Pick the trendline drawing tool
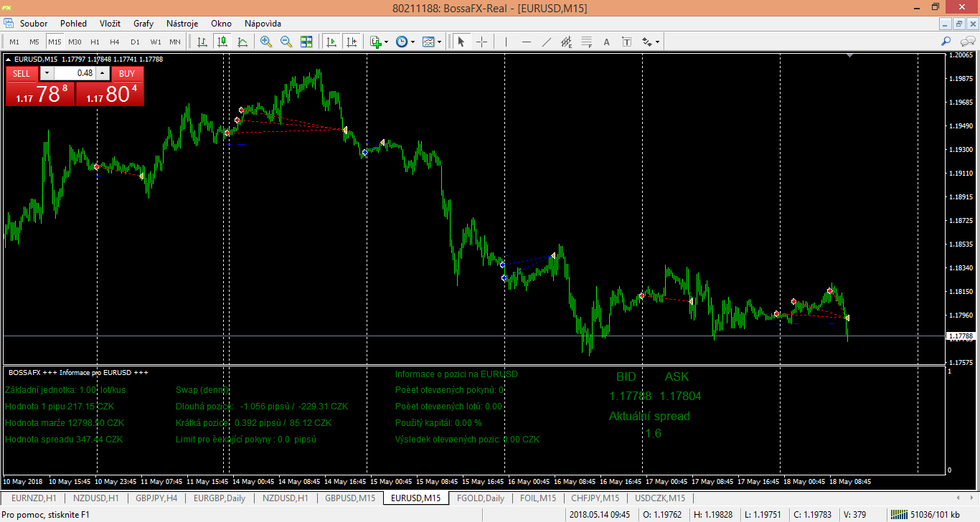 [x=547, y=42]
